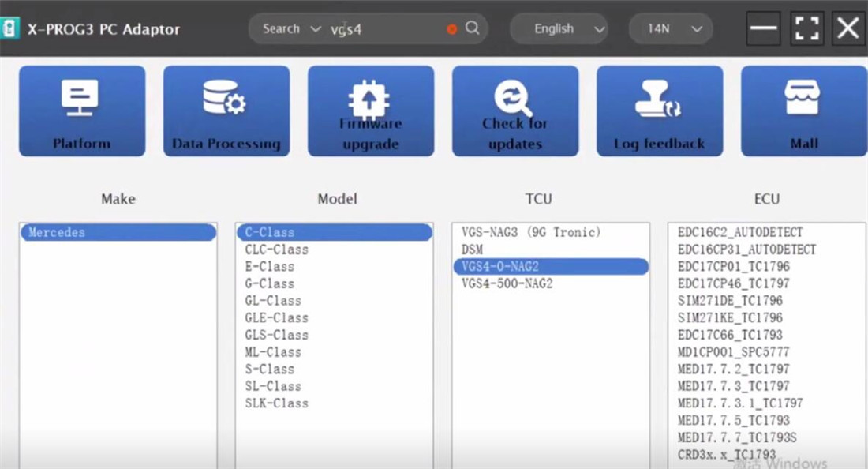
Task: Click the X-PROG3 app logo icon
Action: 10,29
